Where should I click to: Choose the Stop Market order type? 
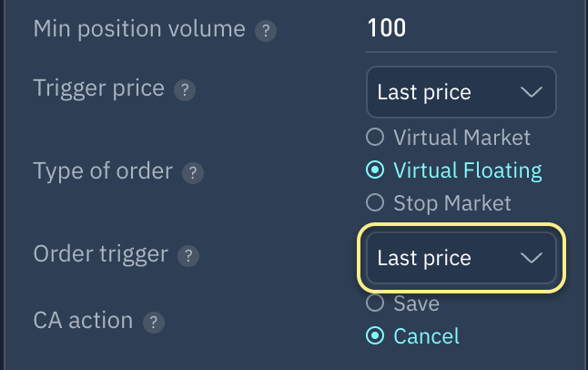coord(374,202)
